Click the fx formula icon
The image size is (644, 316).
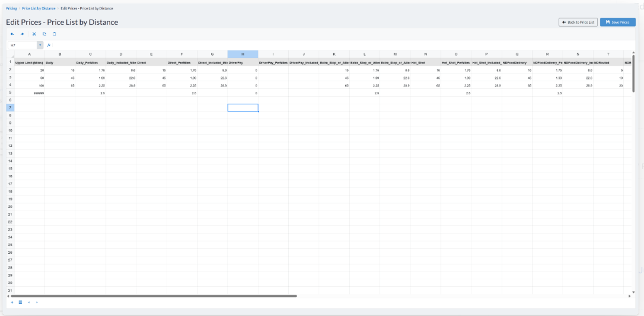tap(49, 45)
